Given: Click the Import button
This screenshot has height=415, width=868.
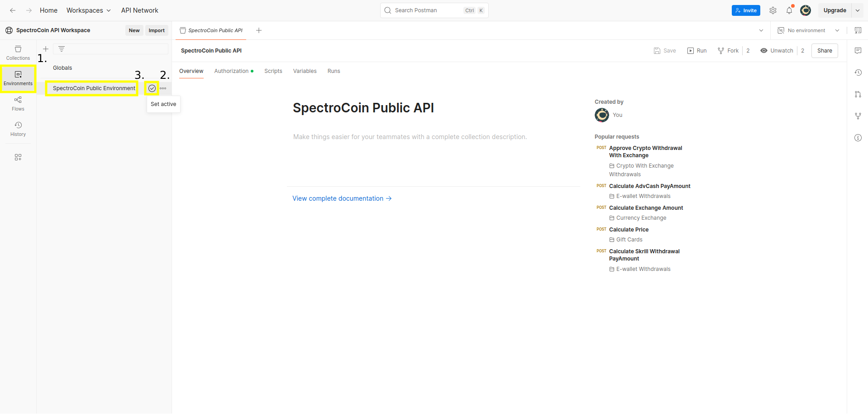Looking at the screenshot, I should [x=157, y=30].
